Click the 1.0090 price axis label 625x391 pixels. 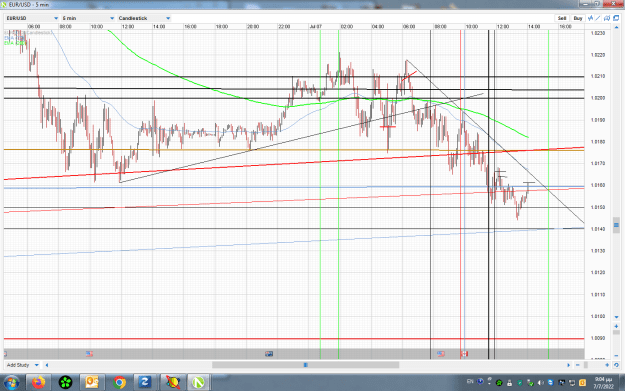[x=597, y=338]
